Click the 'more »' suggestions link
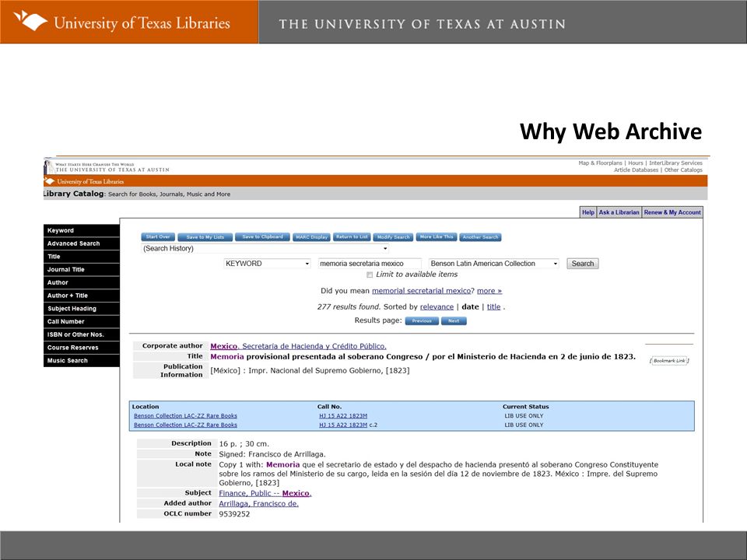Image resolution: width=747 pixels, height=560 pixels. pyautogui.click(x=489, y=291)
